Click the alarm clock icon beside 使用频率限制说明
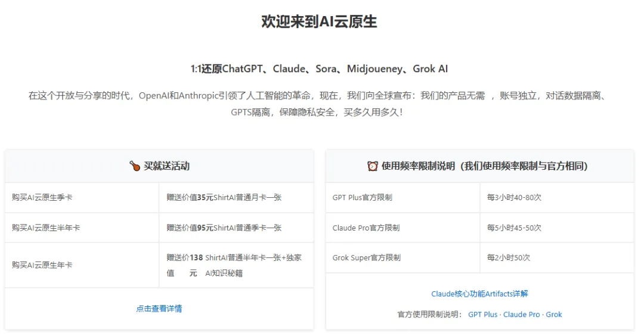Image resolution: width=644 pixels, height=336 pixels. 373,166
